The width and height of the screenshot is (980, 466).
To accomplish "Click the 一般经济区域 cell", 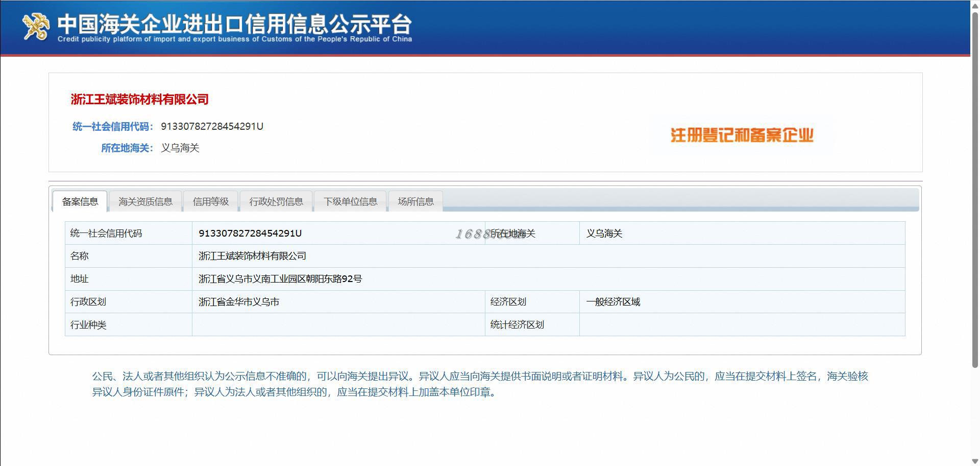I will point(742,302).
